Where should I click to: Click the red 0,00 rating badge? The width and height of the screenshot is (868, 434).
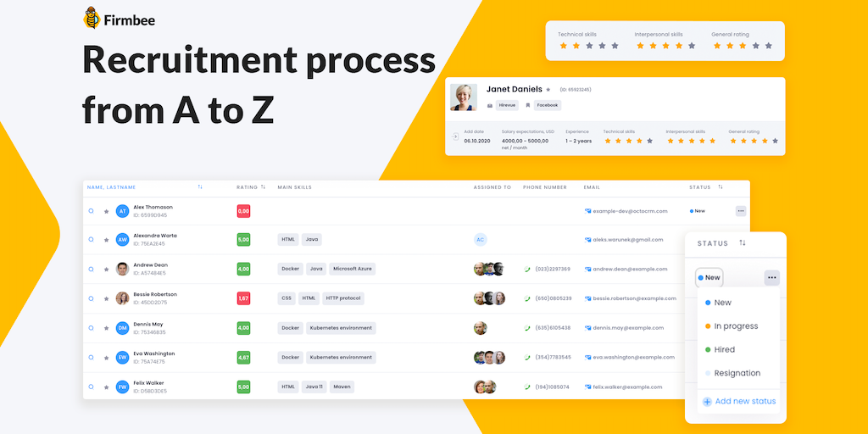point(243,211)
